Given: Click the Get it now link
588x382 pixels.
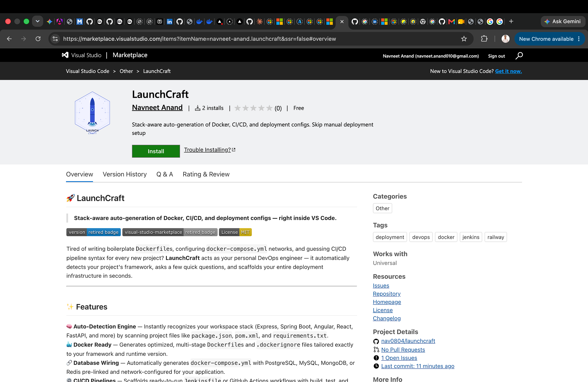Looking at the screenshot, I should 508,71.
